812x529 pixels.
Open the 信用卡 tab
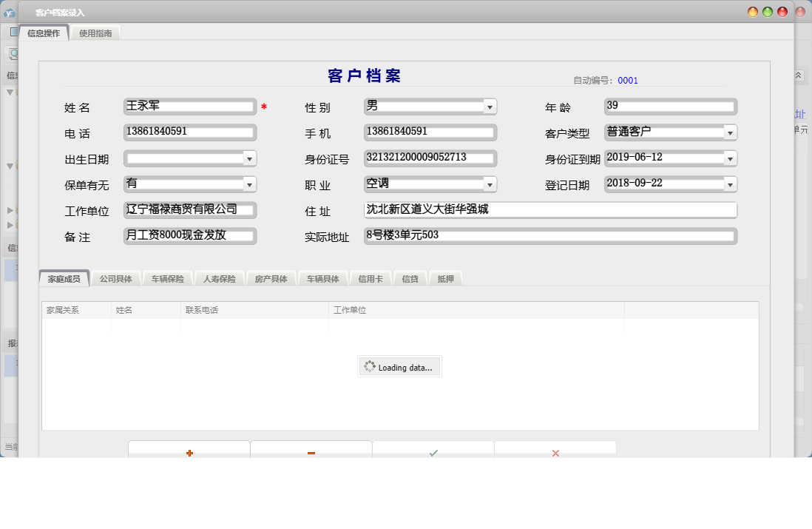(x=370, y=279)
